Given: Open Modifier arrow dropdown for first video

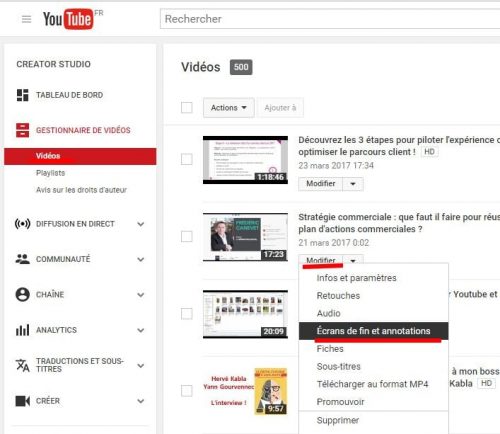Looking at the screenshot, I should (353, 184).
